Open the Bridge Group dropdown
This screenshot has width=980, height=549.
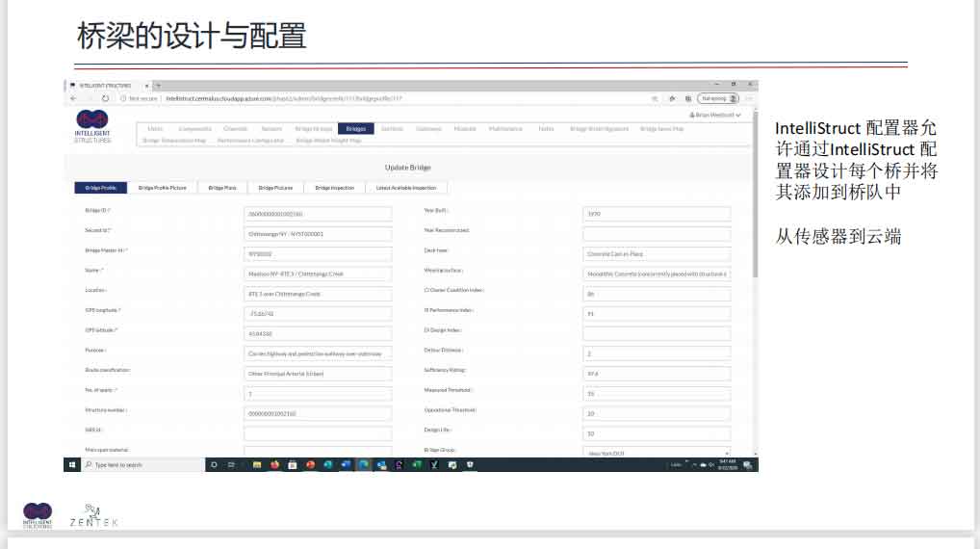(657, 453)
